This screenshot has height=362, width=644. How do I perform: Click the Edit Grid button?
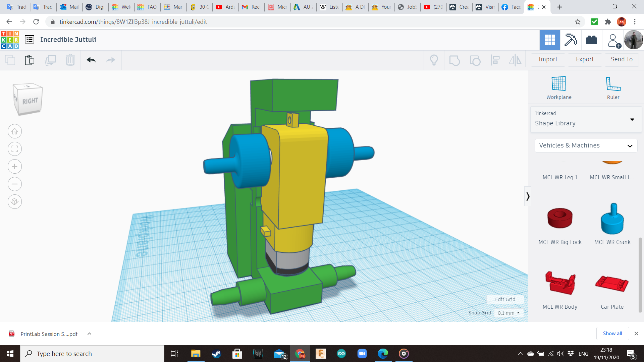click(x=505, y=299)
